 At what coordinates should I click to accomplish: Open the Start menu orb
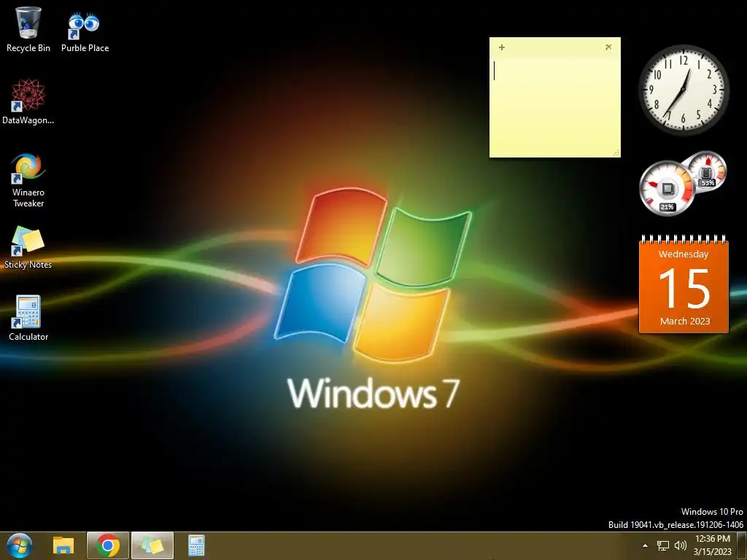point(20,545)
